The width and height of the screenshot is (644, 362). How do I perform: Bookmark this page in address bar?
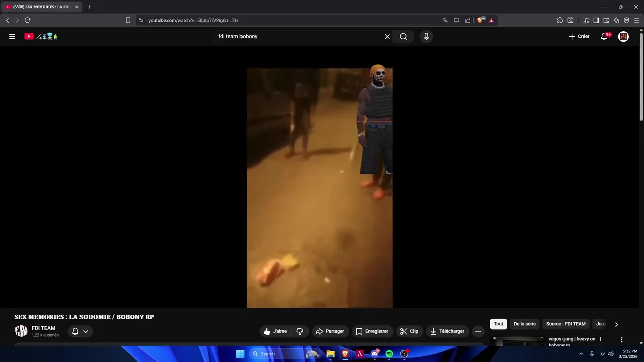[x=128, y=20]
